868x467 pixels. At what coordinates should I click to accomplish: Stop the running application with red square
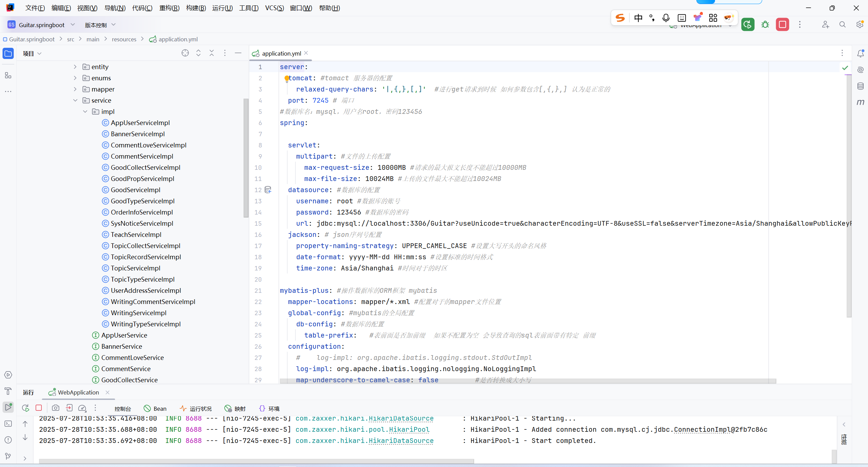tap(782, 25)
